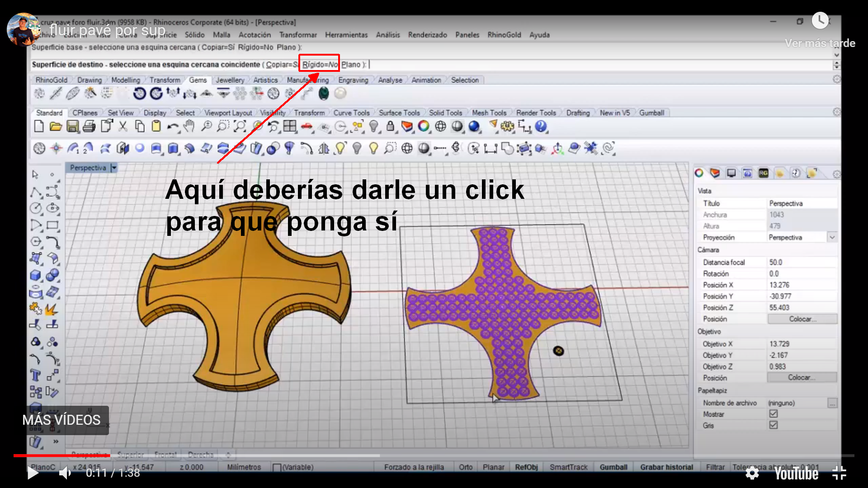Click the Save file icon
This screenshot has width=868, height=488.
pos(72,127)
